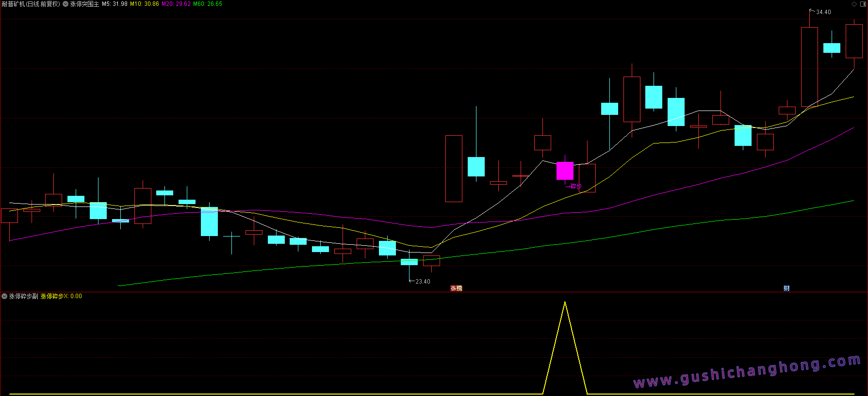Image resolution: width=868 pixels, height=396 pixels.
Task: Select the 涨停突围主 main indicator name
Action: pyautogui.click(x=84, y=4)
